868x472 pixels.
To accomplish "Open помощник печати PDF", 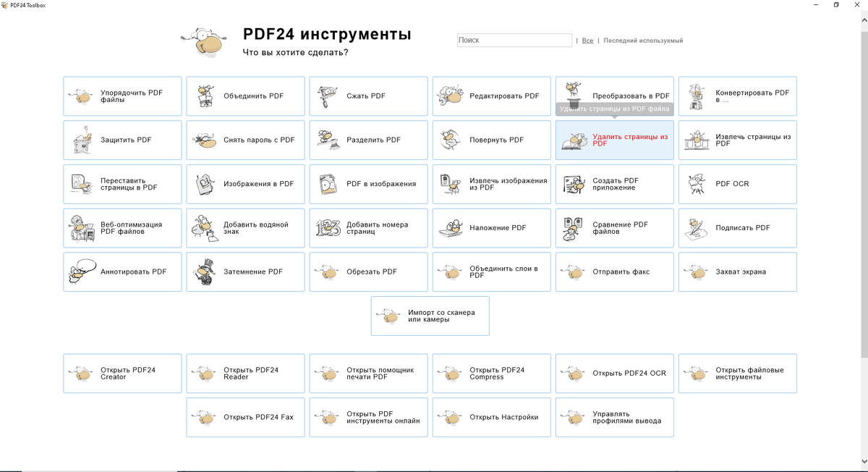I will pos(368,374).
